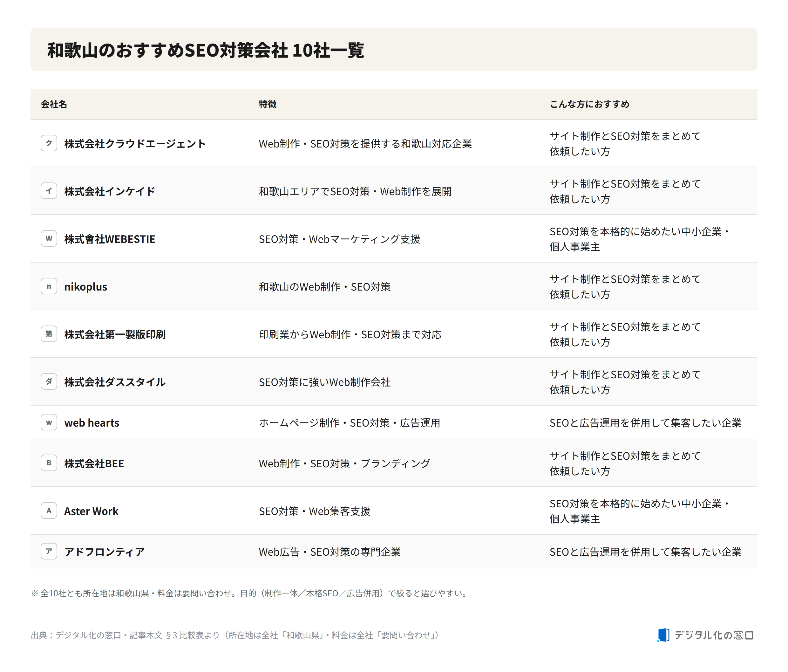
Task: Click recommendation text in web hearts row
Action: [645, 422]
